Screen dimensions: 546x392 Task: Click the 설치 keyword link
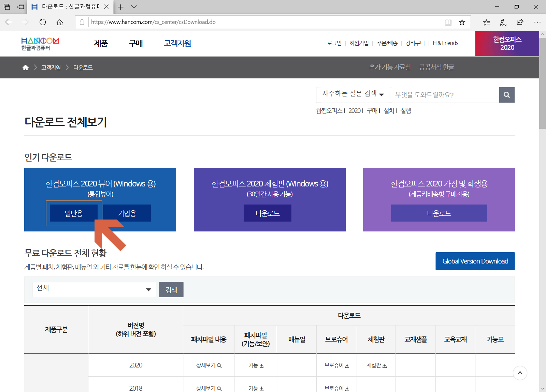tap(389, 111)
